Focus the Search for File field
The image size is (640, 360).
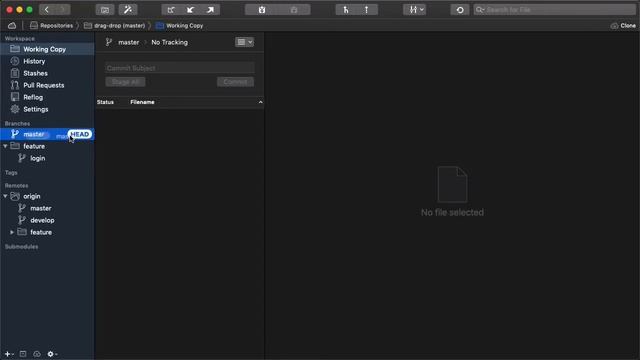coord(555,10)
